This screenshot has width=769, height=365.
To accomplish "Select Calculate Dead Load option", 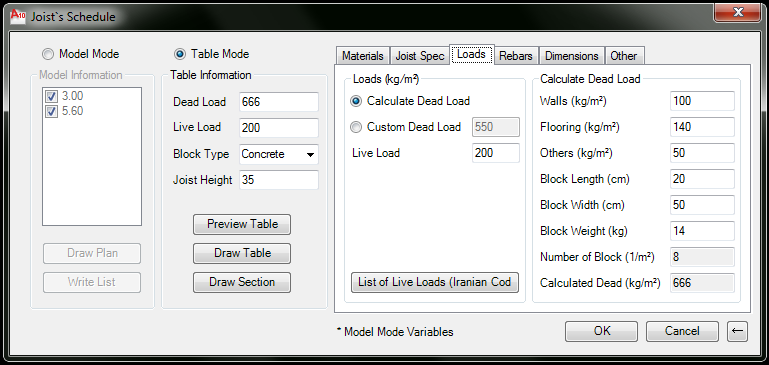I will coord(357,101).
